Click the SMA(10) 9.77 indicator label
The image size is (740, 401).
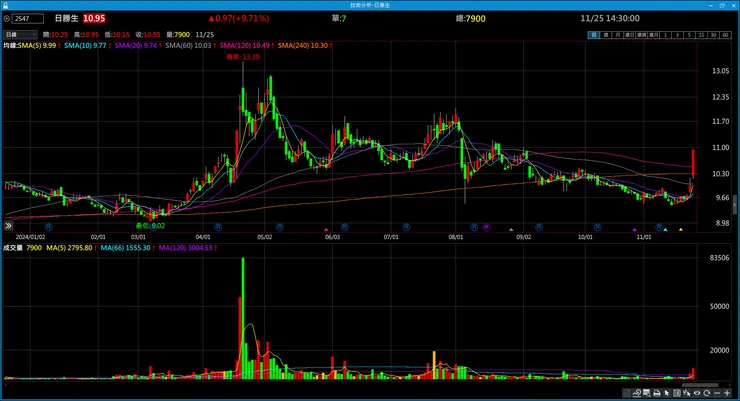(87, 46)
